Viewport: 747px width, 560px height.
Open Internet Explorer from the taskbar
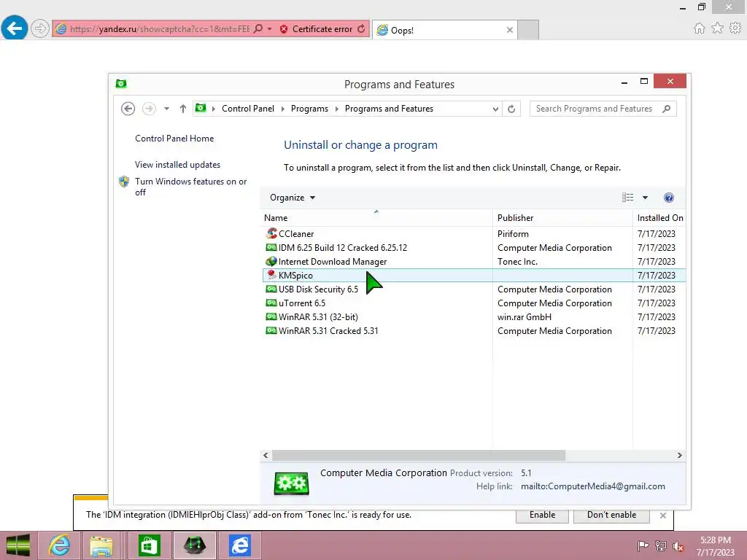(x=59, y=545)
